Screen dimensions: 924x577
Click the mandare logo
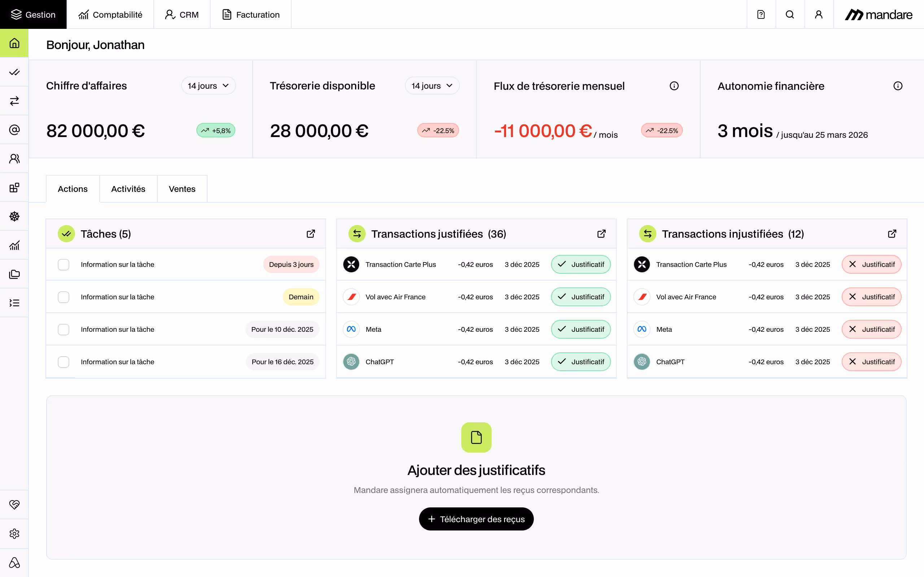click(x=878, y=14)
